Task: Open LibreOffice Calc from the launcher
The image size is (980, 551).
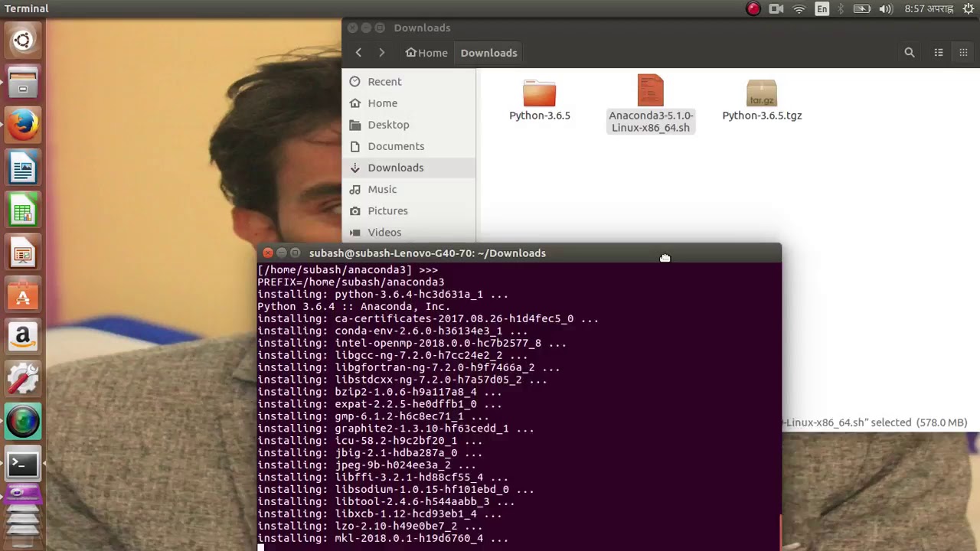Action: 22,210
